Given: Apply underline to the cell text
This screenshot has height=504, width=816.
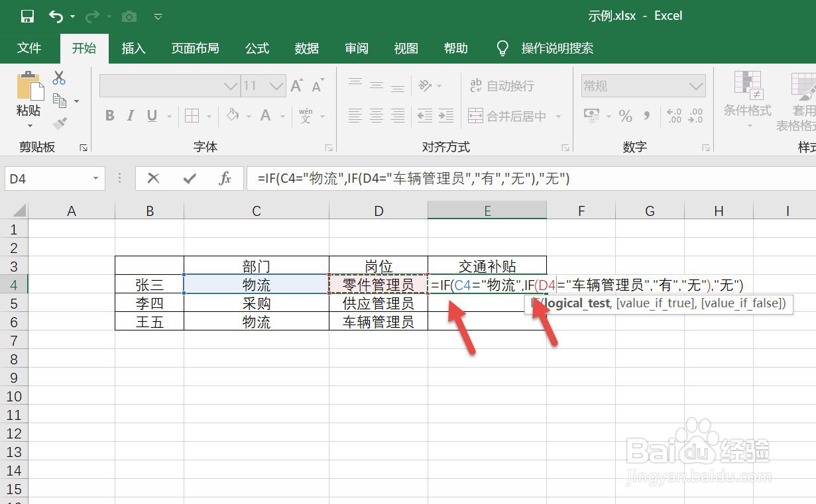Looking at the screenshot, I should coord(151,115).
